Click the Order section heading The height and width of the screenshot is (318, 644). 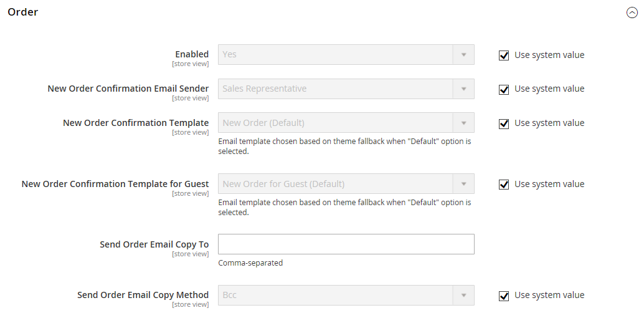(23, 12)
